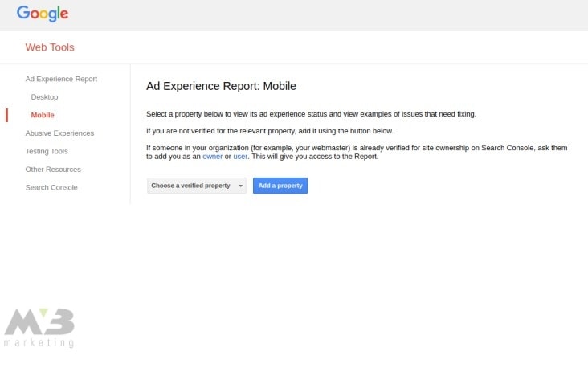
Task: Open Abusive Experiences section
Action: point(59,133)
